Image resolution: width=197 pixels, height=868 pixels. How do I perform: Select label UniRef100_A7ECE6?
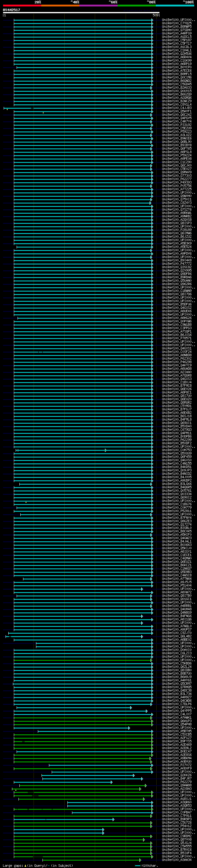[177, 71]
